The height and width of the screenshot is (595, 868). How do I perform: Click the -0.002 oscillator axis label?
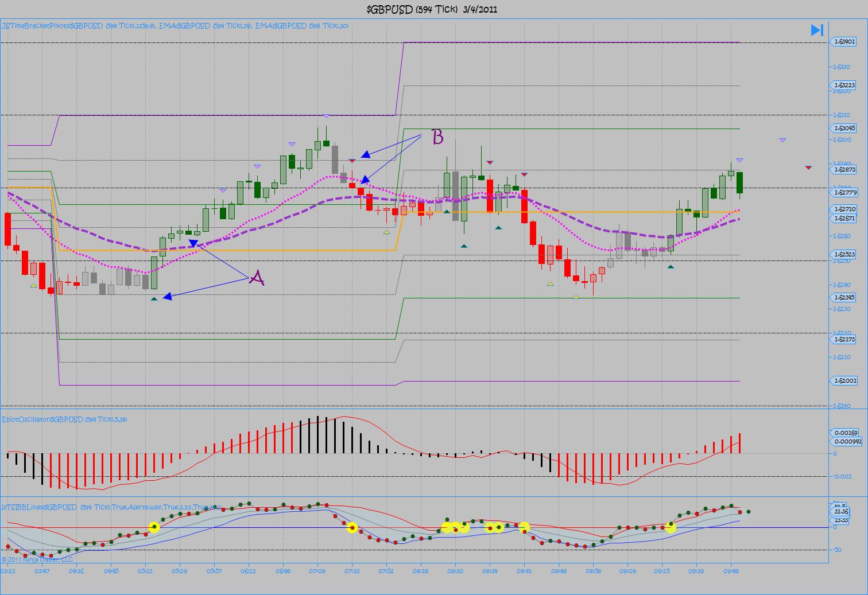(x=843, y=476)
